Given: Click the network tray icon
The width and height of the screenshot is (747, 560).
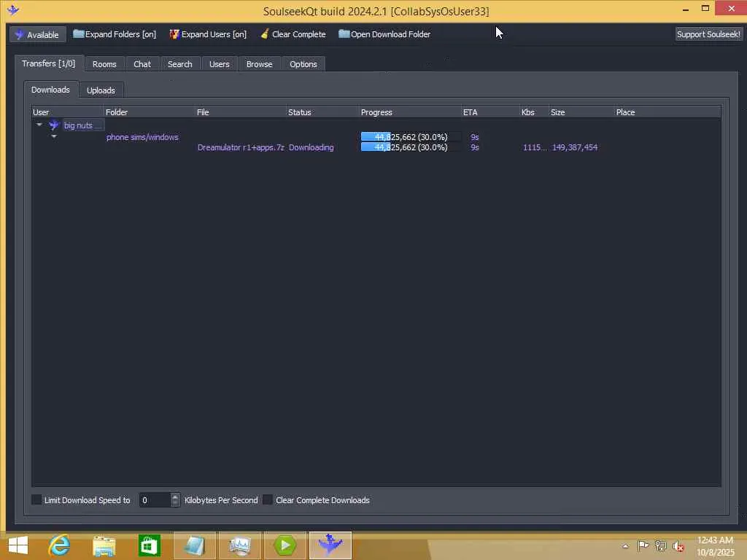Looking at the screenshot, I should pos(660,545).
